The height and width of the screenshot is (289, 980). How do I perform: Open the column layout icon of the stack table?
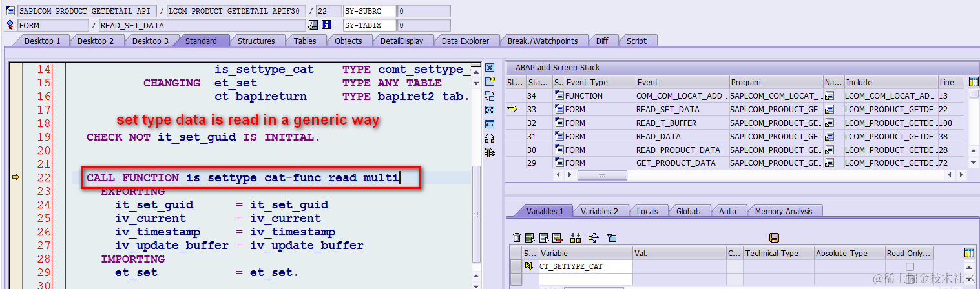(974, 82)
